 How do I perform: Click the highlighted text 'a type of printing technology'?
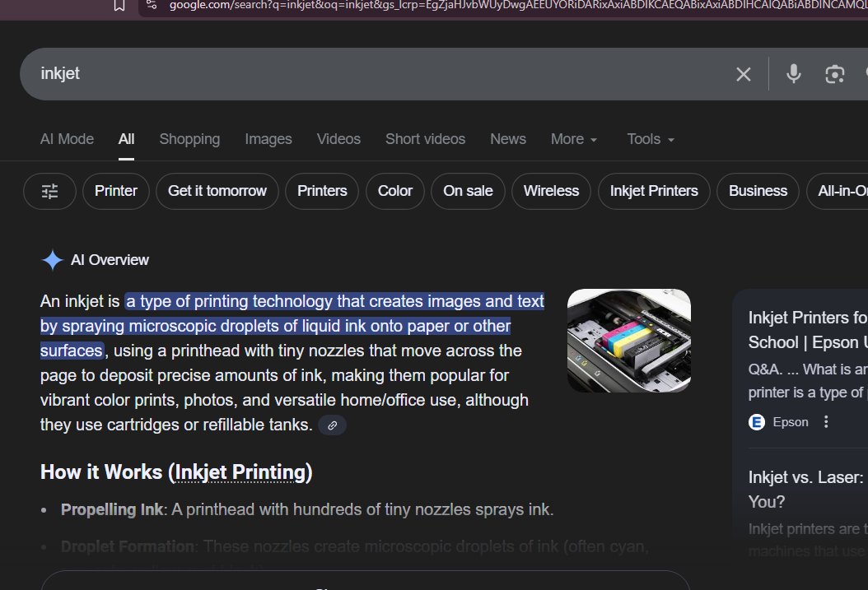(230, 301)
